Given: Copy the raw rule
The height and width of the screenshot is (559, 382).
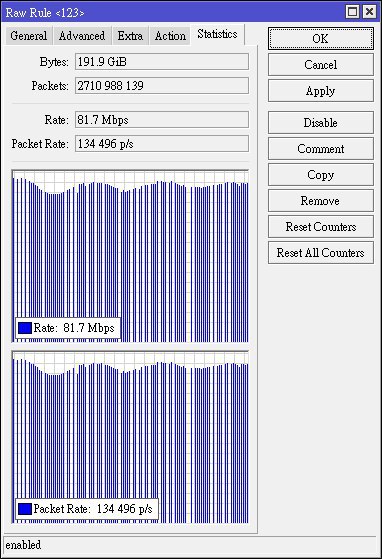Looking at the screenshot, I should tap(321, 175).
